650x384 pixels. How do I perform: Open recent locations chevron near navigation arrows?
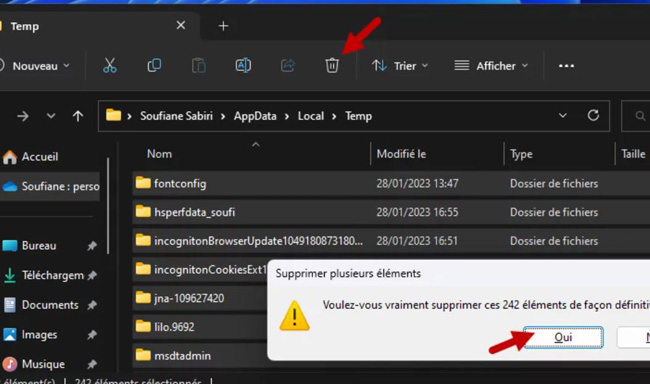(x=51, y=116)
